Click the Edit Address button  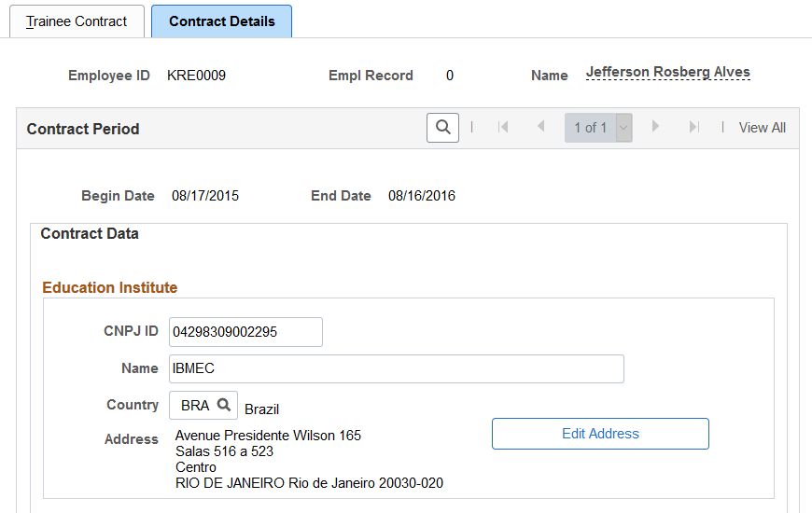pyautogui.click(x=600, y=434)
